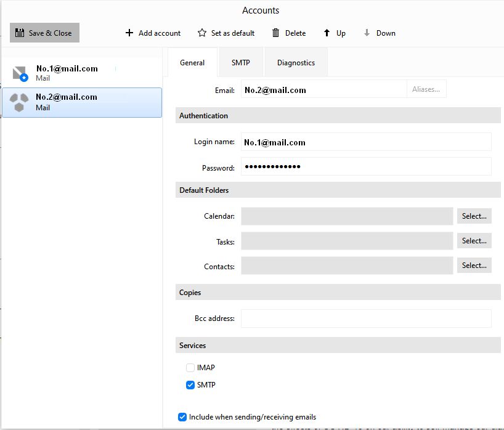Click the Set as default label
Screen dimensions: 504x430
(233, 33)
